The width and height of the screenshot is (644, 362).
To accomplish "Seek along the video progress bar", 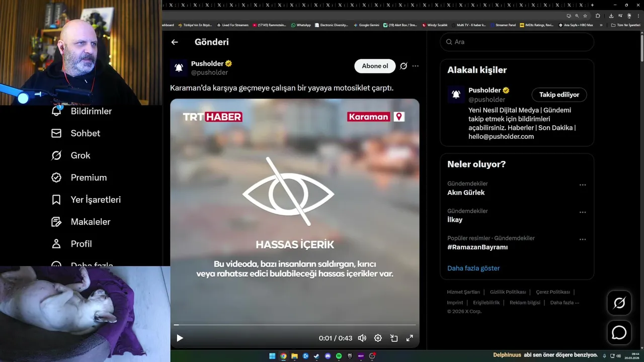I will click(x=295, y=325).
